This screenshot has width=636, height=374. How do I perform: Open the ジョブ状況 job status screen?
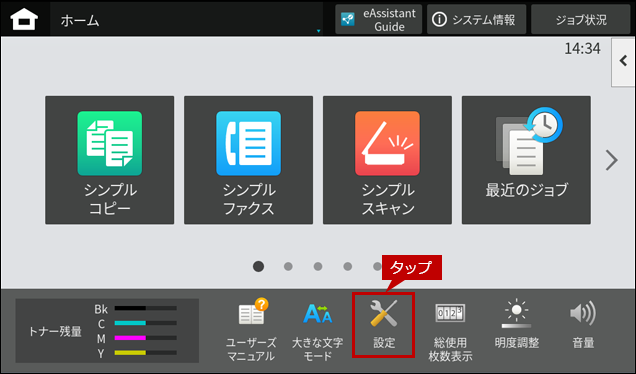click(580, 19)
